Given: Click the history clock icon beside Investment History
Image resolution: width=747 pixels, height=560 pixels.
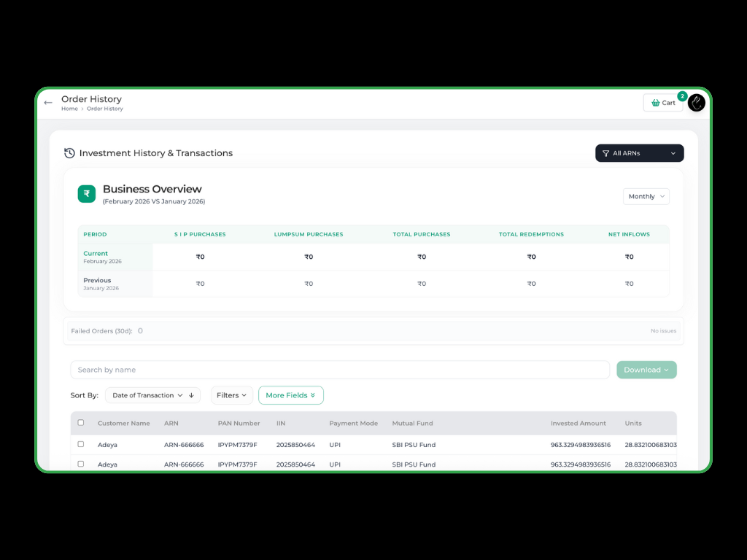Looking at the screenshot, I should [69, 153].
